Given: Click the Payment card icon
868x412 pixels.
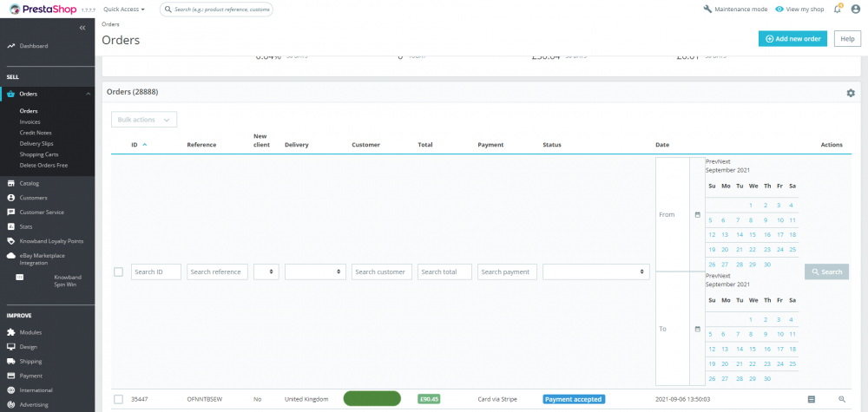Looking at the screenshot, I should click(10, 376).
